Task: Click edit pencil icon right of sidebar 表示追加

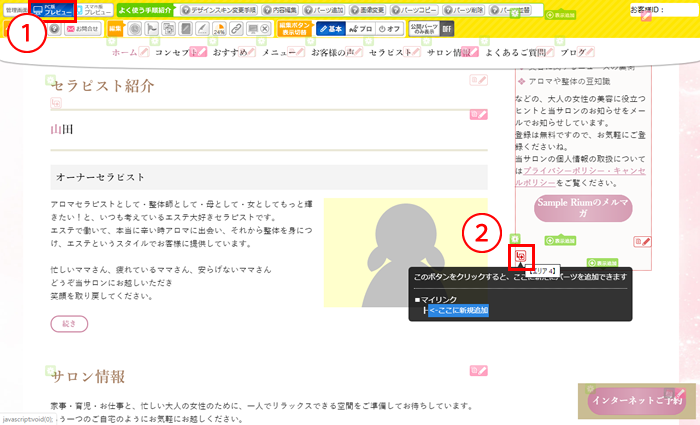Action: pyautogui.click(x=642, y=242)
